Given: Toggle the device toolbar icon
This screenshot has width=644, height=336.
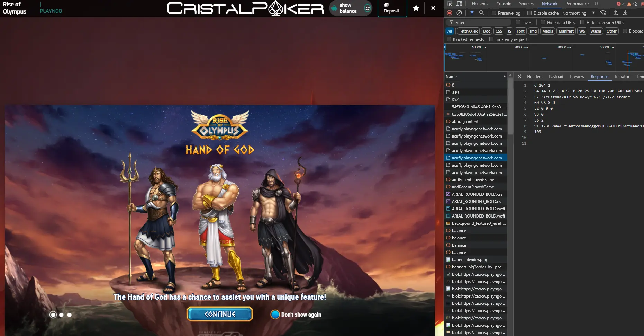Looking at the screenshot, I should tap(460, 4).
